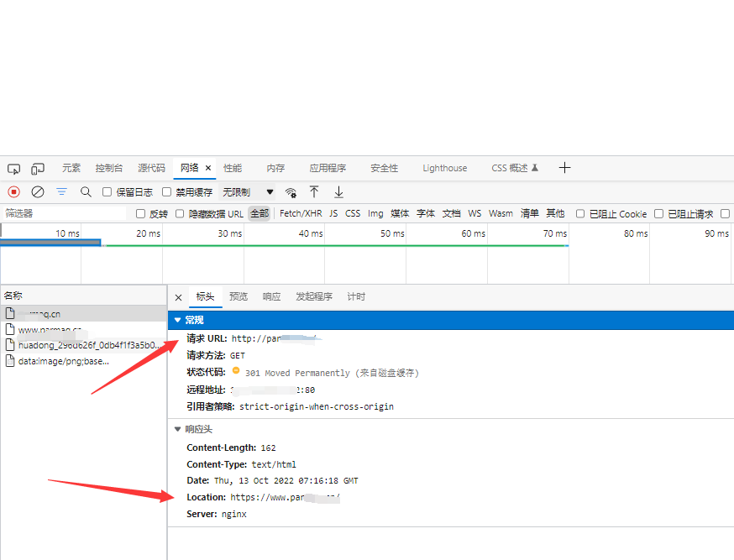Collapse the 常规 section
Viewport: 734px width, 560px height.
177,320
